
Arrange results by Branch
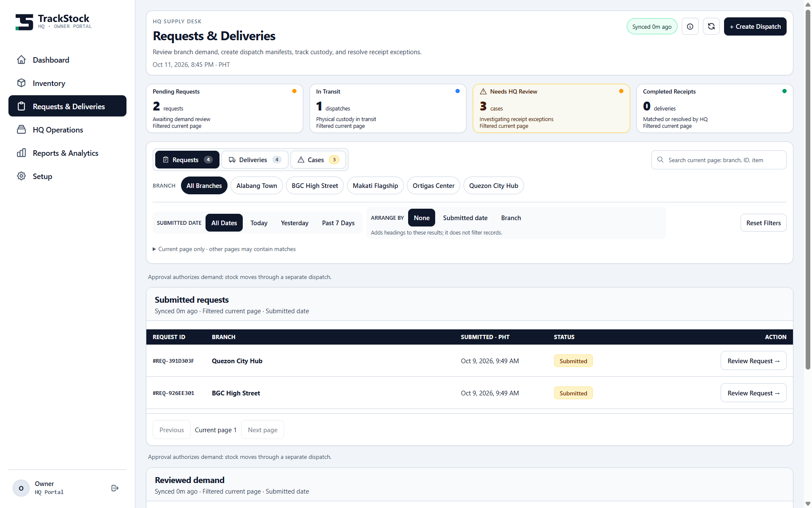[x=511, y=218]
